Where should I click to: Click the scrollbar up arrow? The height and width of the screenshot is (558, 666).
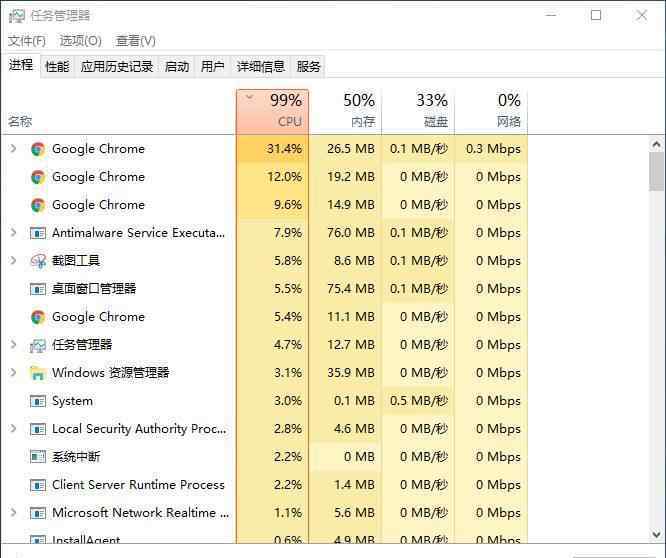(x=657, y=145)
